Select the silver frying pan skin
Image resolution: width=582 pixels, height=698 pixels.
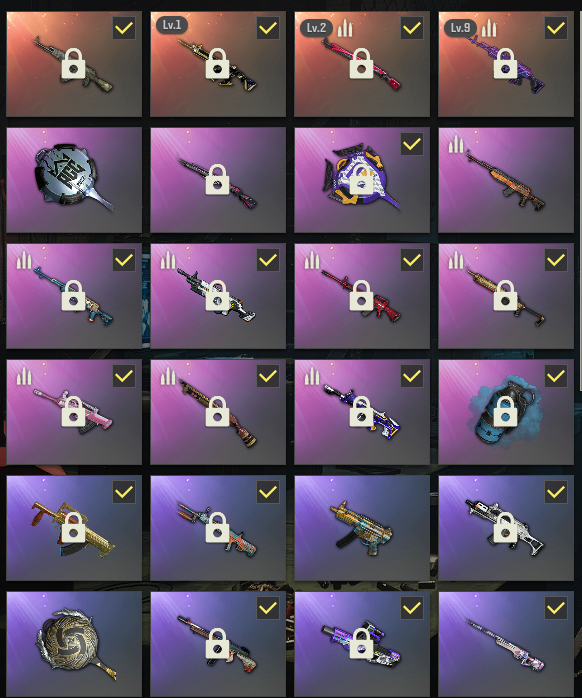tap(74, 180)
